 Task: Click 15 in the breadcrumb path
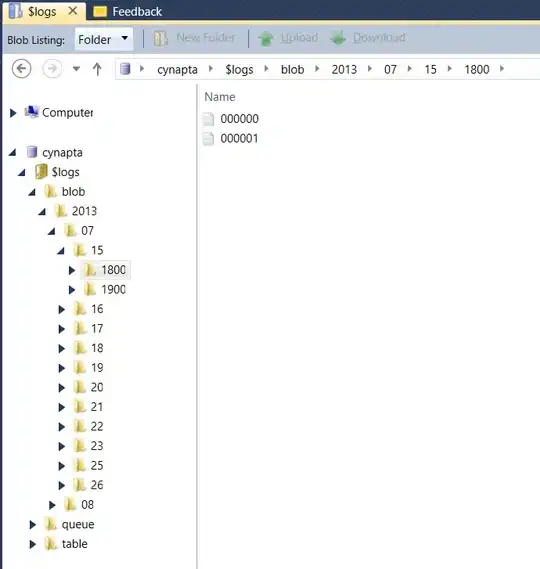[x=430, y=69]
